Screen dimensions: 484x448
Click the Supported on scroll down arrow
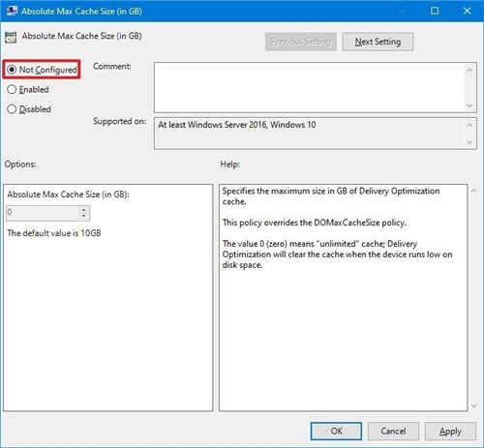[469, 142]
